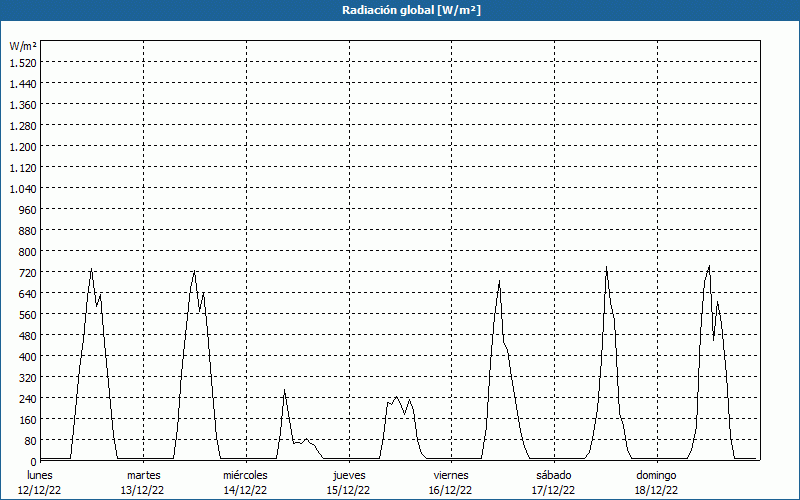Click the 'jueves' day label
The height and width of the screenshot is (500, 800).
tap(349, 475)
